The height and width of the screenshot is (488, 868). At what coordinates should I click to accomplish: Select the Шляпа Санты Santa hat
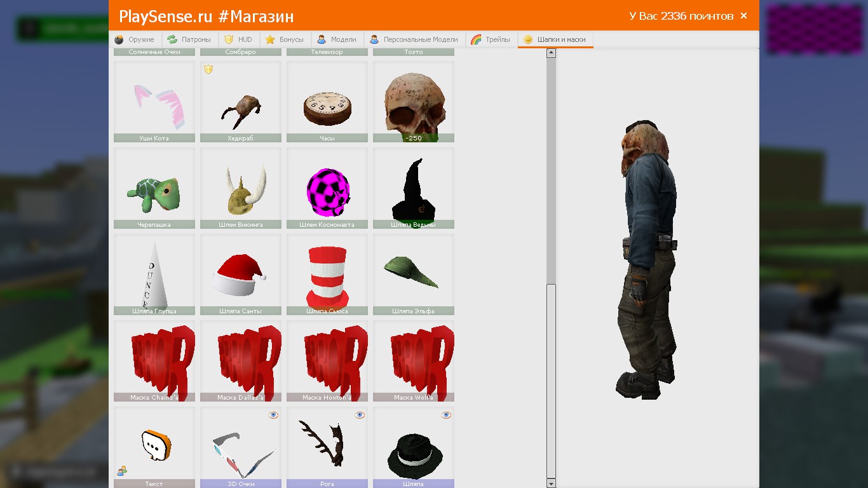pos(241,274)
